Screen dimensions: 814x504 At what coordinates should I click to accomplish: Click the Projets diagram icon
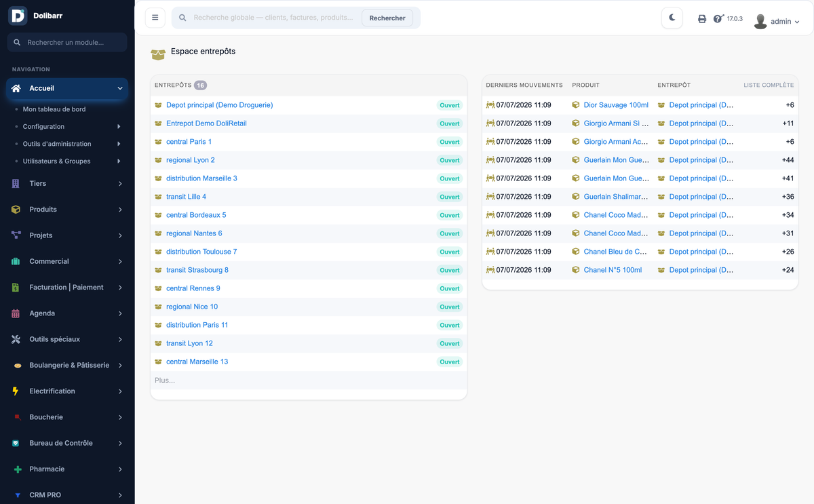[x=16, y=235]
